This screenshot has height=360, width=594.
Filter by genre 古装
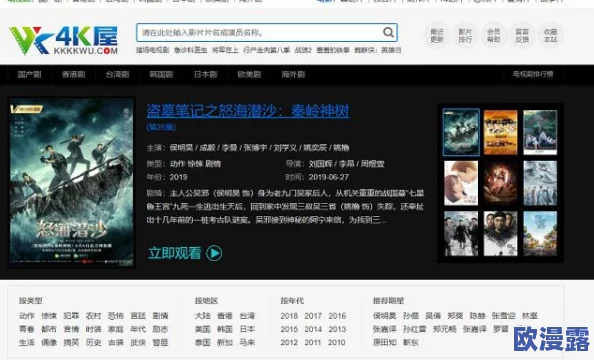click(116, 343)
